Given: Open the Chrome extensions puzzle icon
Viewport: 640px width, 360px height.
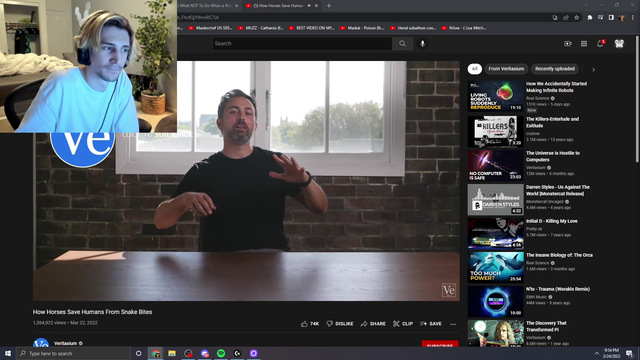Looking at the screenshot, I should 589,18.
